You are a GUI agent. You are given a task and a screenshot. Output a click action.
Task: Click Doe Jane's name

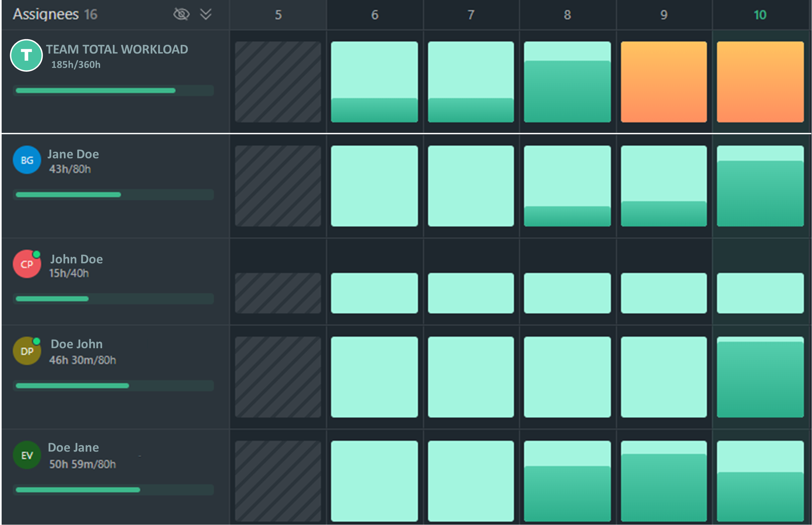pyautogui.click(x=73, y=447)
